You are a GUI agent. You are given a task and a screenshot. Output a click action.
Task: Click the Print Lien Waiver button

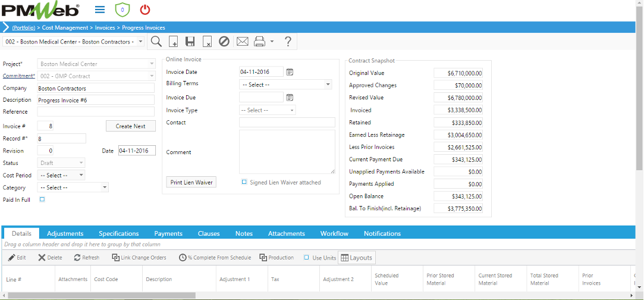coord(191,182)
